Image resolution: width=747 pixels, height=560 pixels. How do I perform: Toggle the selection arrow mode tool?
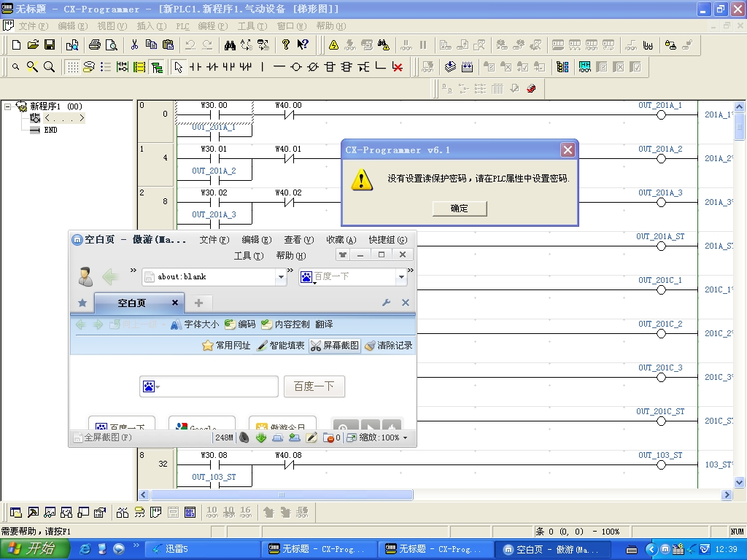(x=177, y=67)
